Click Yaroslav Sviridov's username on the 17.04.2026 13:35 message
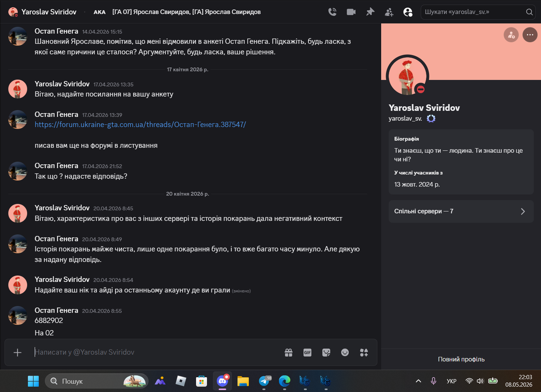The image size is (541, 392). [62, 84]
